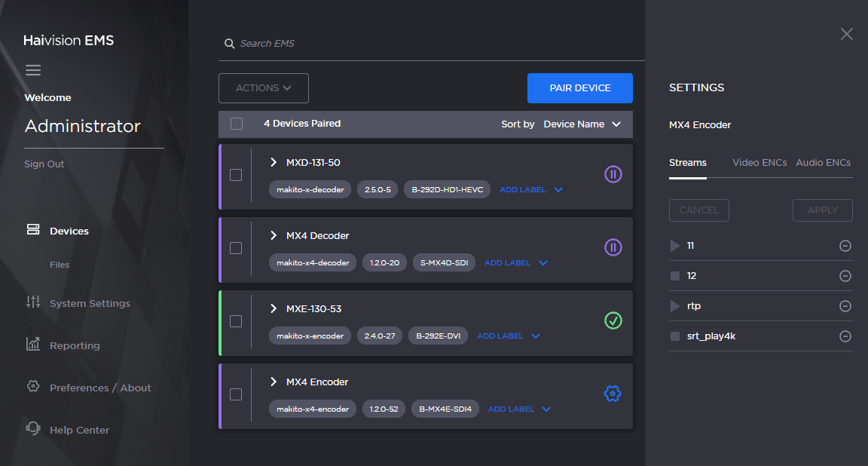Click the PAIR DEVICE button
868x466 pixels.
[x=580, y=88]
